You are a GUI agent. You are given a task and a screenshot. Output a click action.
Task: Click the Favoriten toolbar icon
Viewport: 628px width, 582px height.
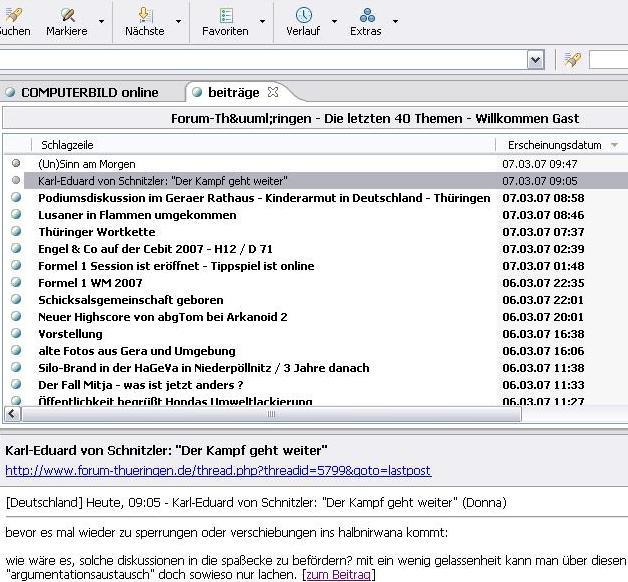[226, 15]
